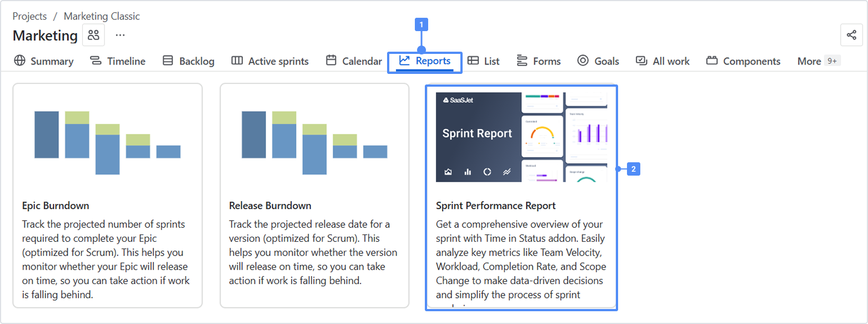Click the Summary globe icon
868x324 pixels.
coord(20,61)
